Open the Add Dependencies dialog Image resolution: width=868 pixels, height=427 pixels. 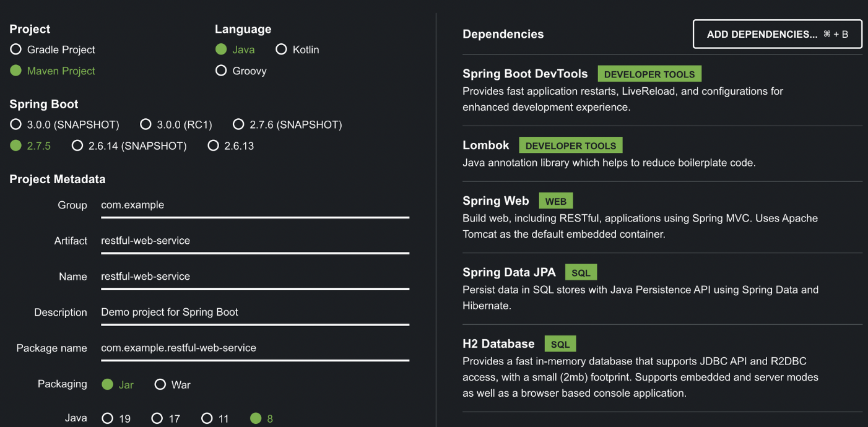pos(778,34)
